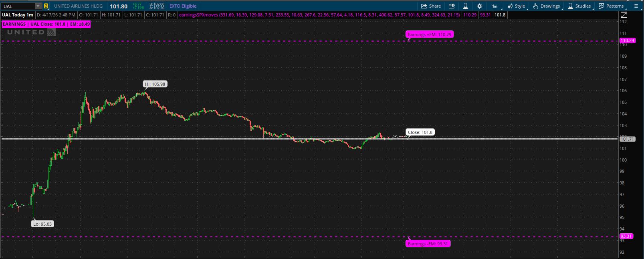Click the 110.29 study value in header
The width and height of the screenshot is (644, 259).
tap(470, 15)
